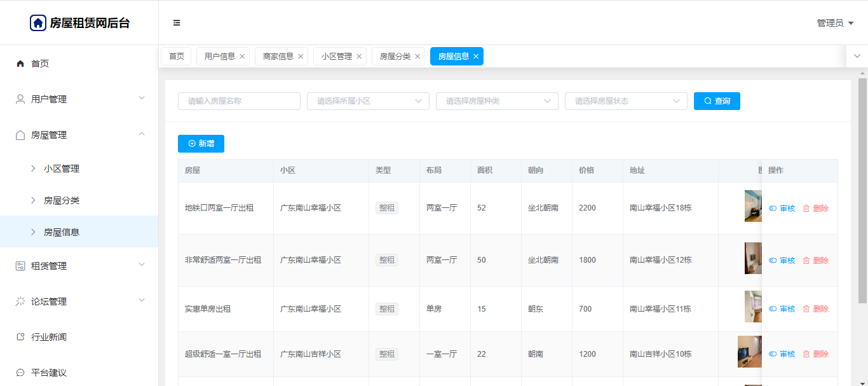Select 行业新闻 in the sidebar
The height and width of the screenshot is (386, 868).
click(x=49, y=337)
